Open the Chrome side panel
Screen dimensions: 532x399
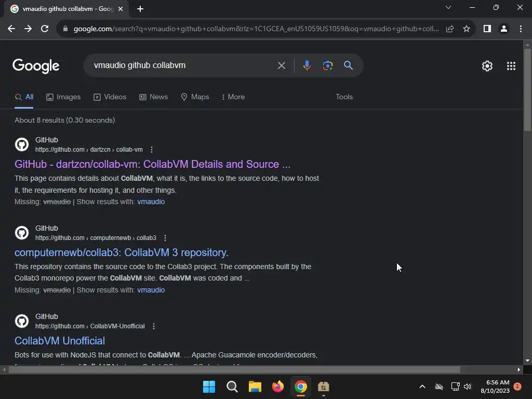(487, 29)
